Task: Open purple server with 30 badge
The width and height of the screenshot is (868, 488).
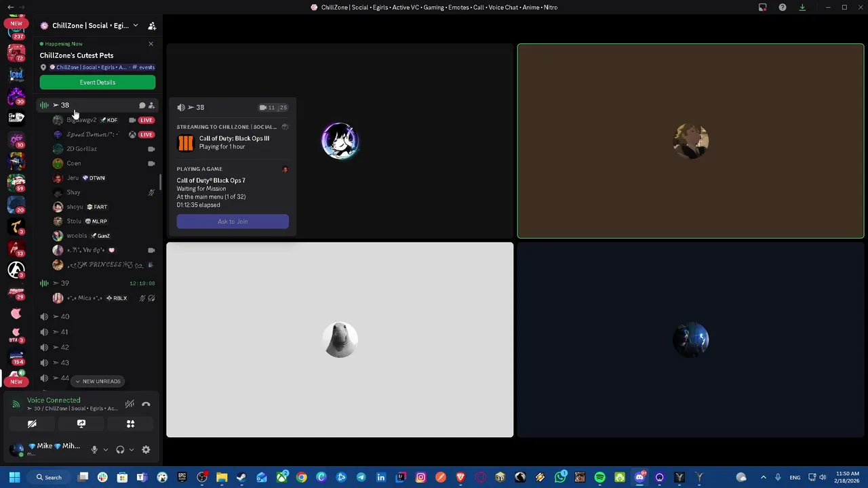Action: [16, 96]
